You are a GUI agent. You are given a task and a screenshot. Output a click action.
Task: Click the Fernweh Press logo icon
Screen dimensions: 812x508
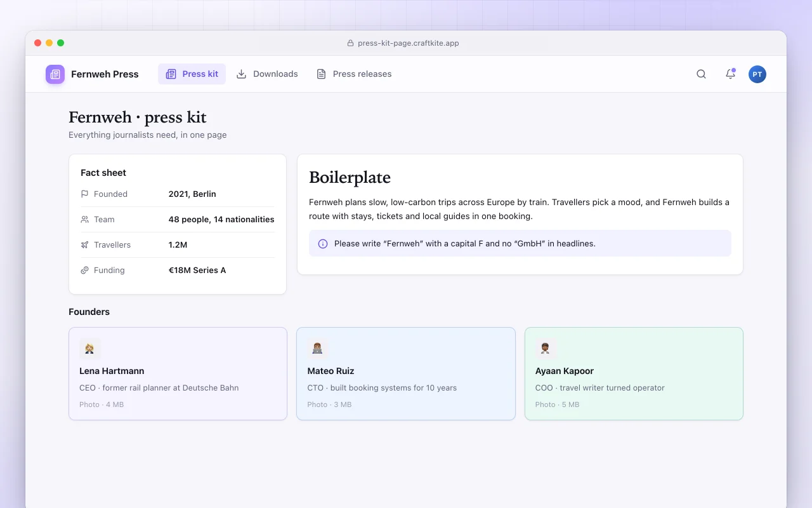[55, 74]
